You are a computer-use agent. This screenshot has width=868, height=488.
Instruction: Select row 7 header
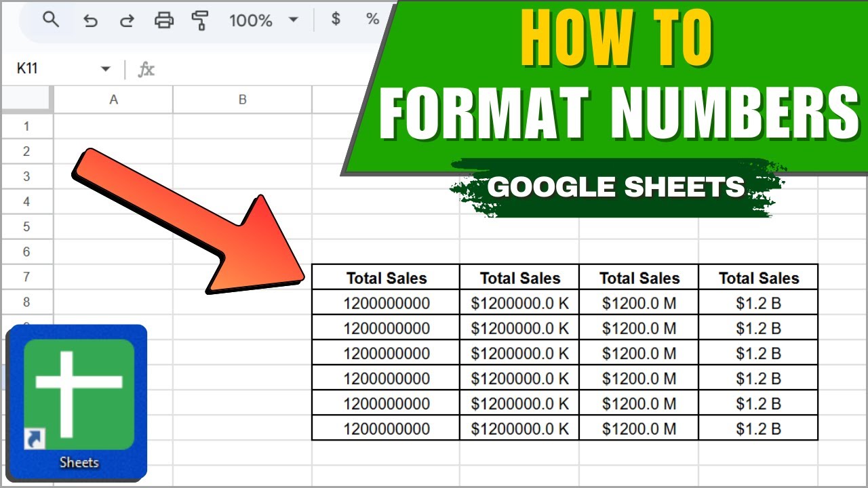[27, 277]
